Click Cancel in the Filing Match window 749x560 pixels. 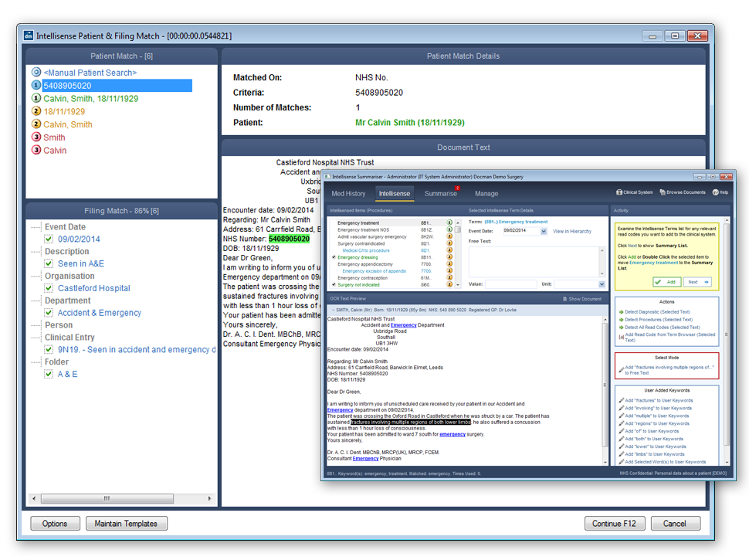coord(675,523)
